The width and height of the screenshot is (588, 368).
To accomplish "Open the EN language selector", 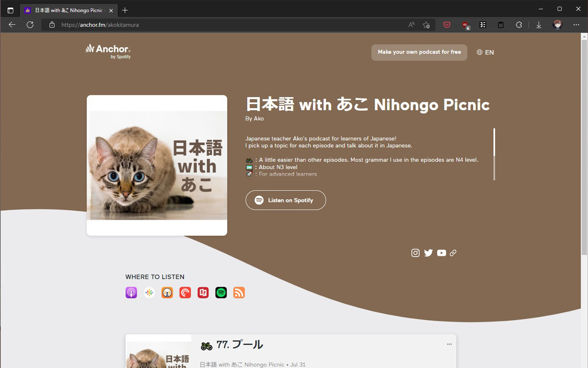I will (x=485, y=52).
